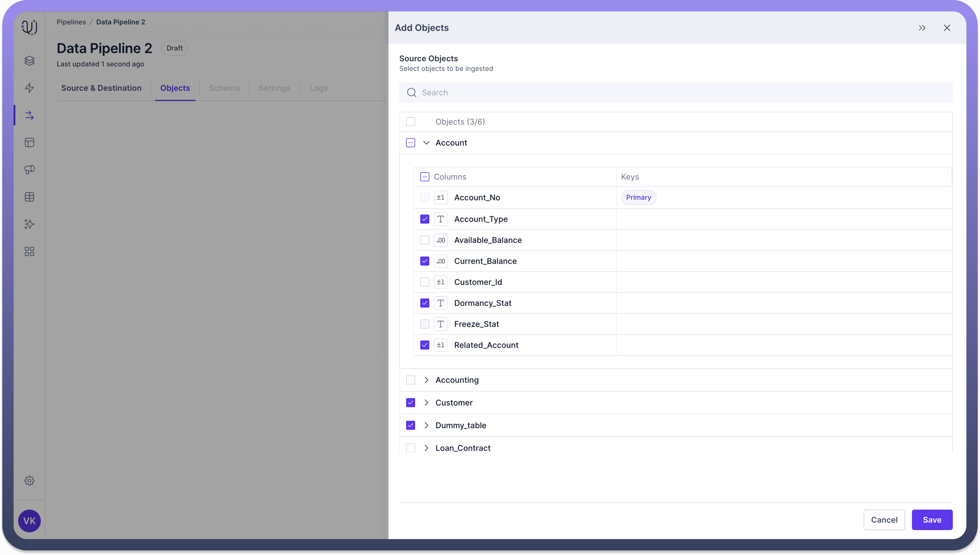980x555 pixels.
Task: Click the layers stack icon in sidebar
Action: (x=29, y=61)
